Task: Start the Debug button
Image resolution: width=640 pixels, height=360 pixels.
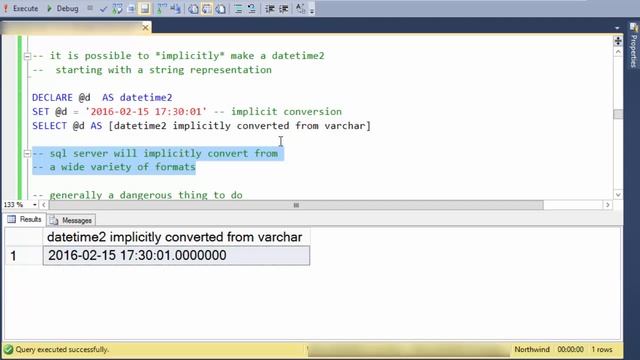Action: coord(63,8)
